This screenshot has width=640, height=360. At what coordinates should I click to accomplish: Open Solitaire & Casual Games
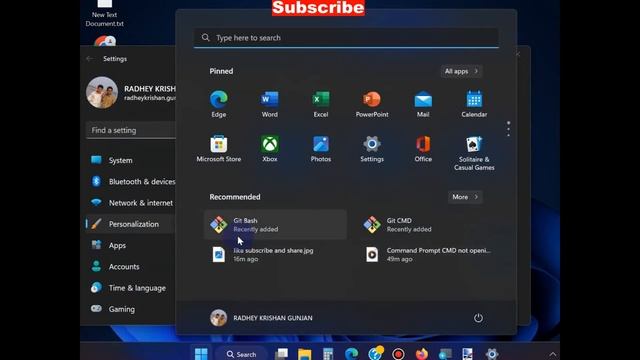pyautogui.click(x=474, y=153)
